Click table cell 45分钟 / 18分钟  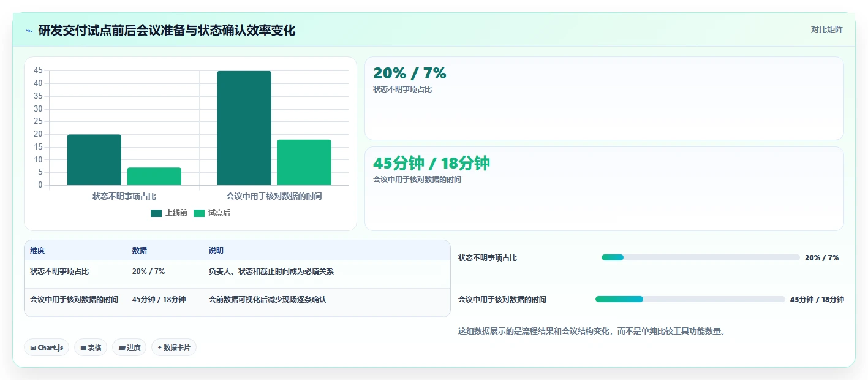tap(159, 300)
